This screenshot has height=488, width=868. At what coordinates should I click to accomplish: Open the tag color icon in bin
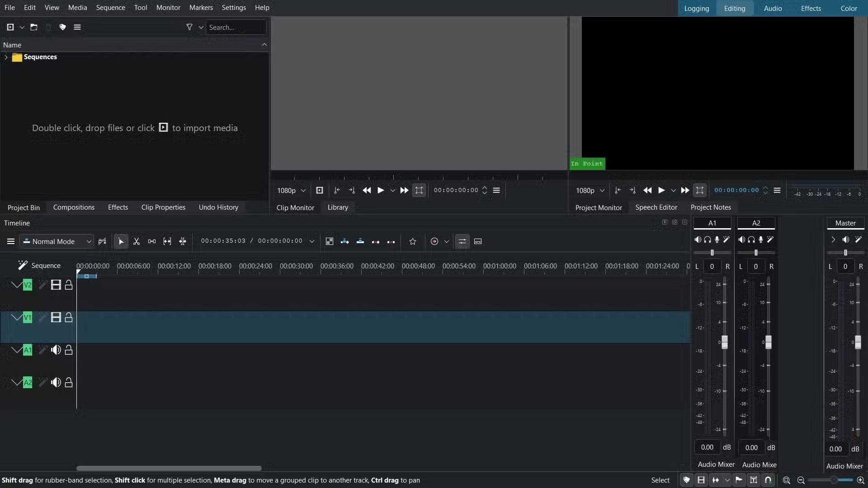point(63,27)
